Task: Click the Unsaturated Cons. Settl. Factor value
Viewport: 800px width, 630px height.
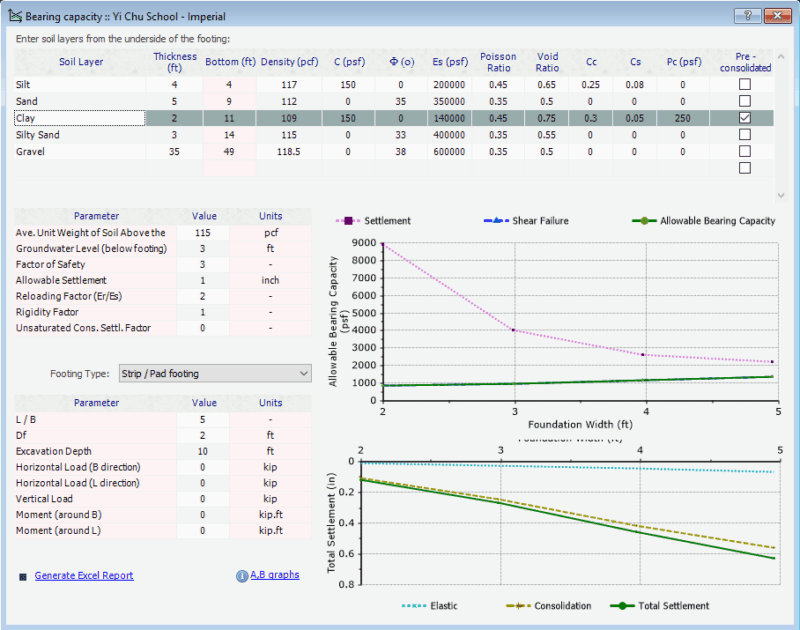Action: (203, 327)
